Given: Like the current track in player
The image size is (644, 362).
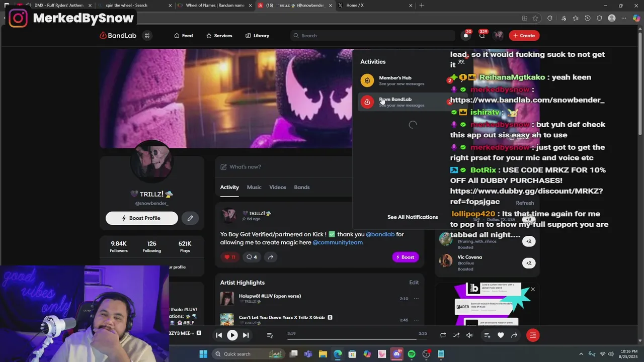Looking at the screenshot, I should (x=501, y=335).
